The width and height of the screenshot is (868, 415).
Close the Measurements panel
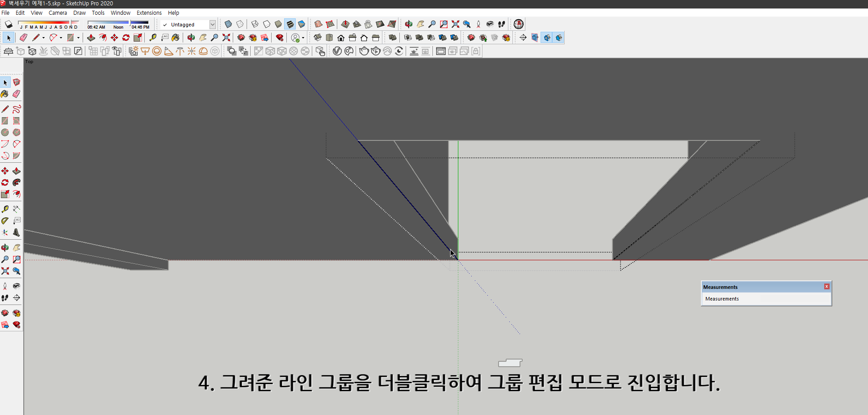point(827,286)
